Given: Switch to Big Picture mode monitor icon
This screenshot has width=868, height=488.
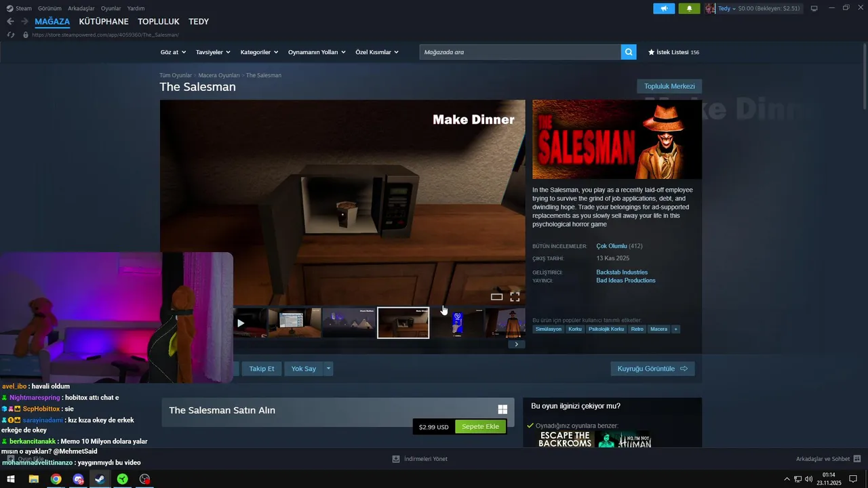Looking at the screenshot, I should click(814, 8).
